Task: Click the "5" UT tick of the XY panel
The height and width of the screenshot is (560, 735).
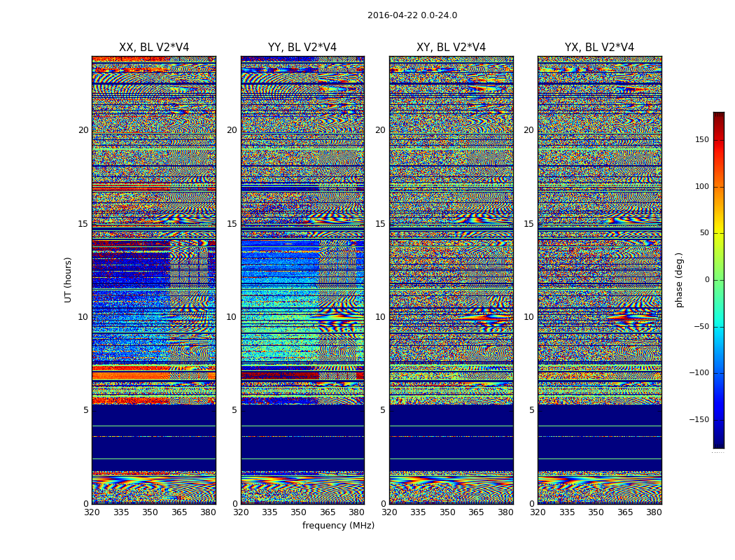Action: tap(383, 410)
